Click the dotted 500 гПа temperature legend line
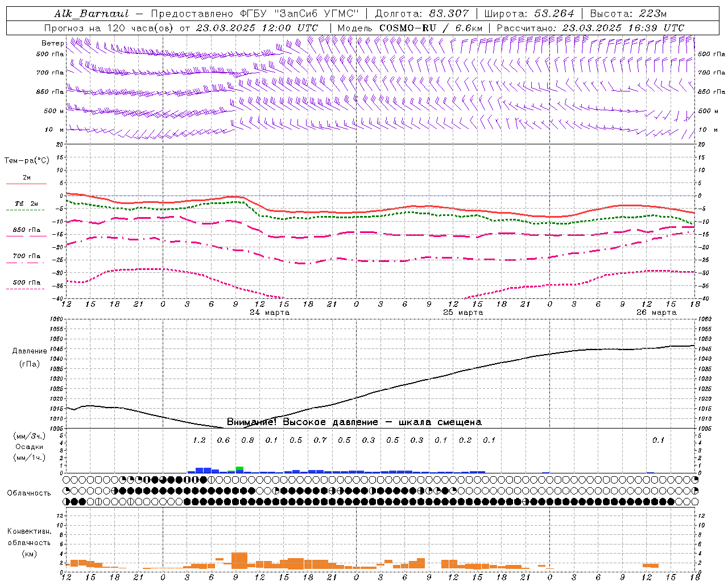This screenshot has width=728, height=582. pos(25,289)
